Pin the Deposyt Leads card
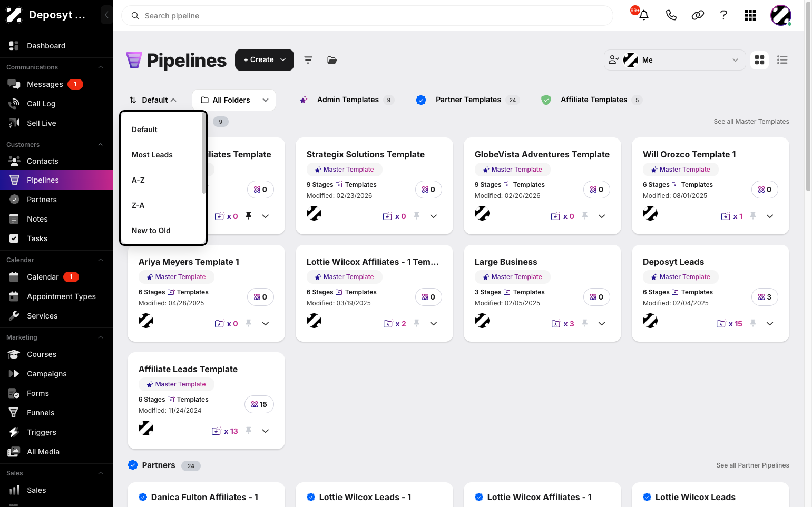This screenshot has height=507, width=812. tap(752, 323)
